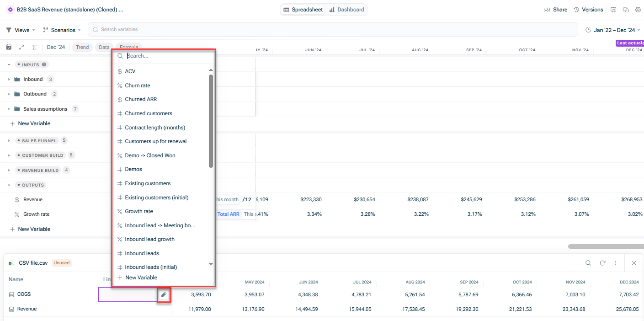Open the Scenarios dropdown
The height and width of the screenshot is (321, 644).
pos(61,30)
